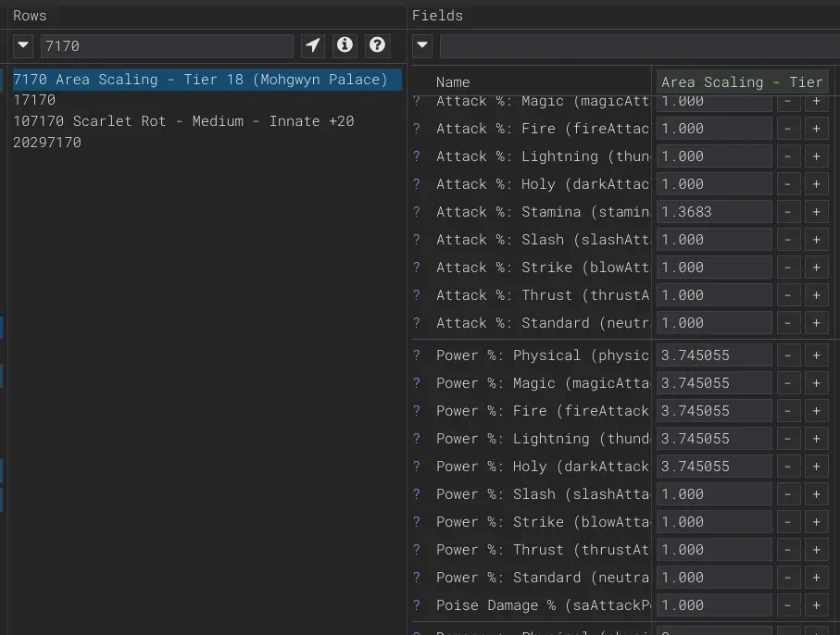Decrement Attack %: Standard value
The height and width of the screenshot is (635, 840).
(787, 323)
